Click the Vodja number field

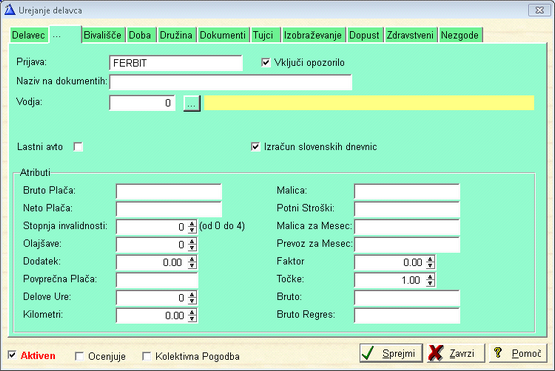coord(142,103)
